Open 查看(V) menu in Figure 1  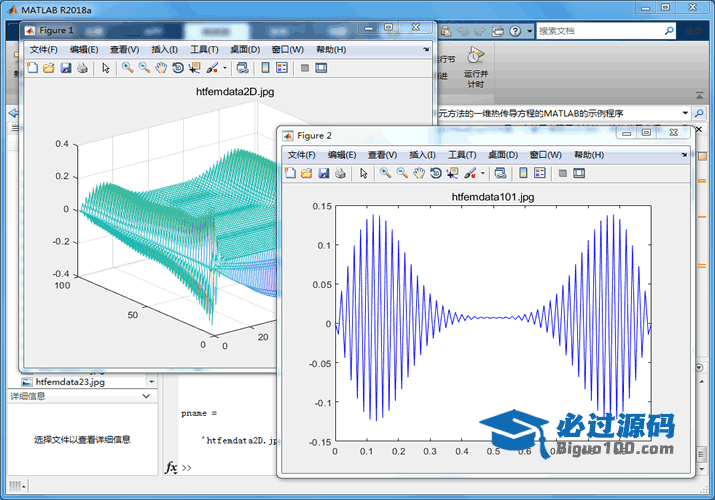click(124, 50)
